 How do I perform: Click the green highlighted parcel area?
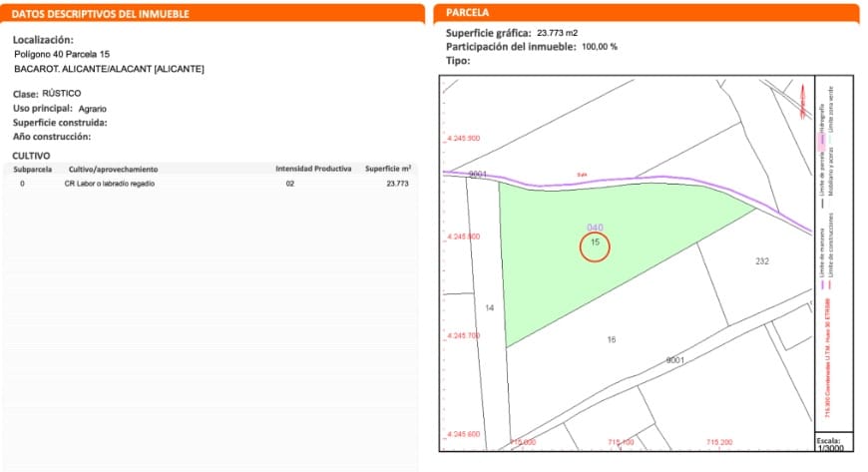pyautogui.click(x=559, y=259)
